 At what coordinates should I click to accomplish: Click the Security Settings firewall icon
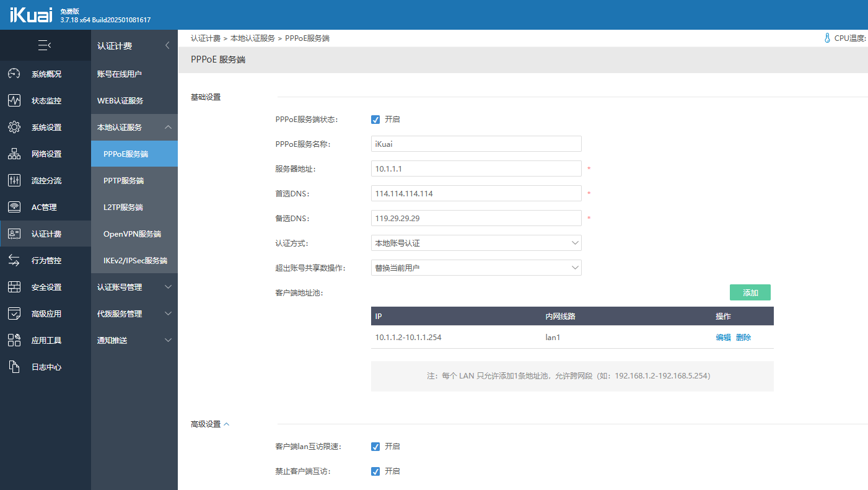point(14,287)
